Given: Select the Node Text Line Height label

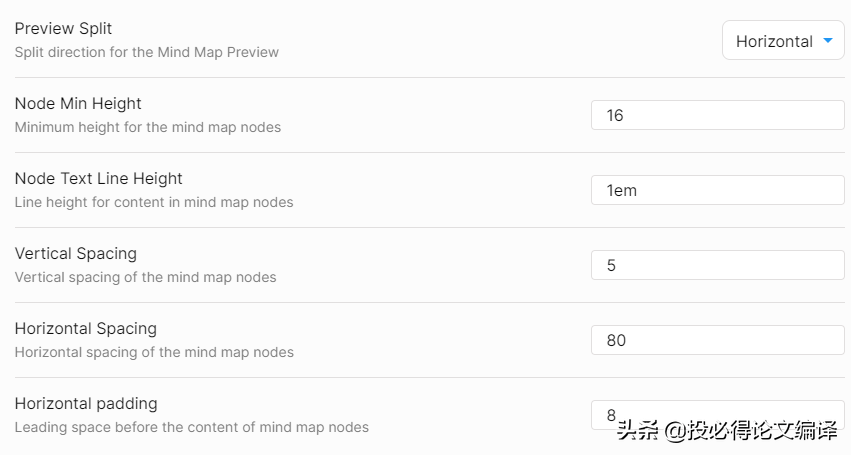Looking at the screenshot, I should coord(98,178).
